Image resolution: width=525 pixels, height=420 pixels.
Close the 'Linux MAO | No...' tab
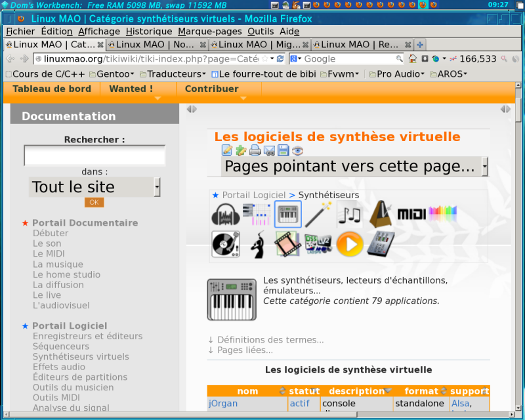pyautogui.click(x=203, y=45)
